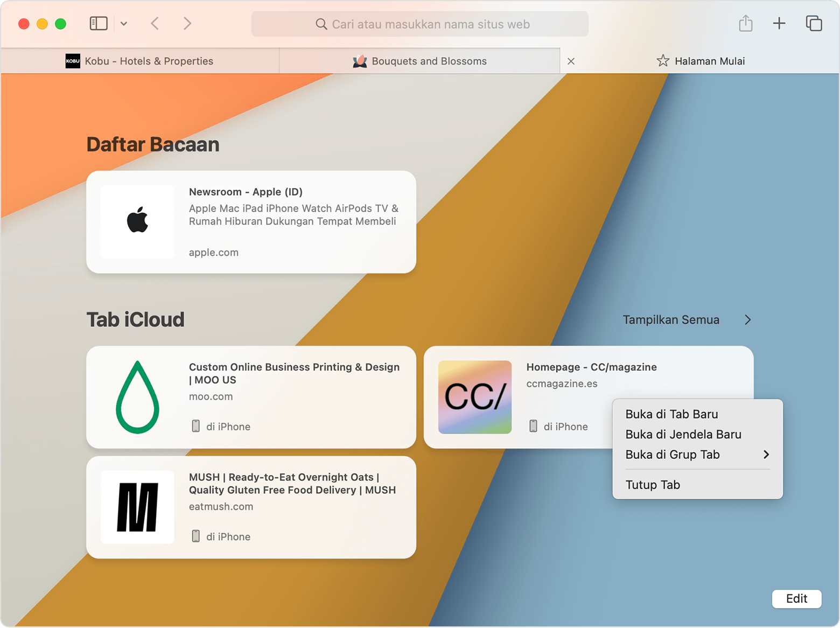Open the sidebar dropdown chevron
The width and height of the screenshot is (840, 628).
click(124, 24)
